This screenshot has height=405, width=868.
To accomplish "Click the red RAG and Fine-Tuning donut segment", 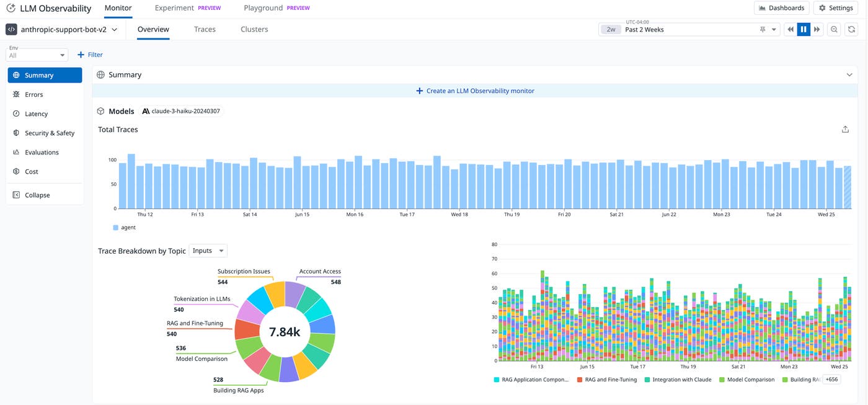I will (x=247, y=329).
